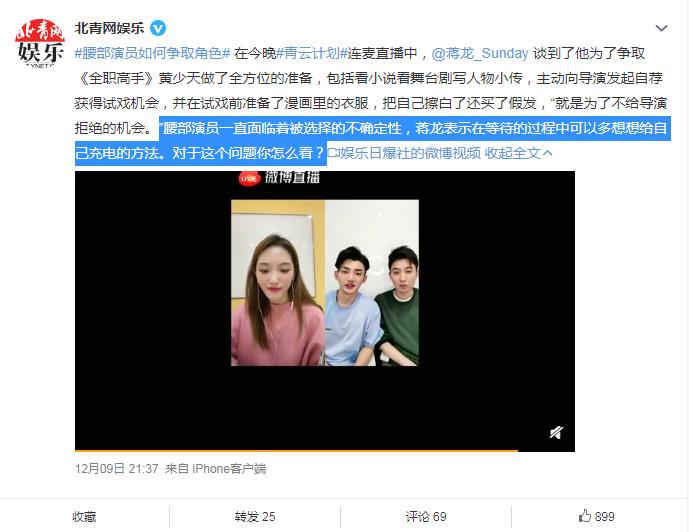Click the orange video progress bar
Viewport: 689px width, 532px height.
tap(296, 450)
